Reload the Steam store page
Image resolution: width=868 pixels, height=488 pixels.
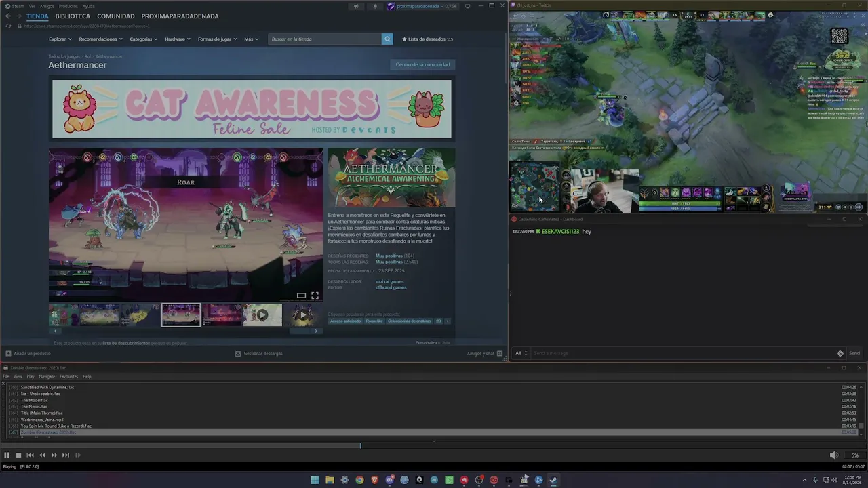point(8,26)
